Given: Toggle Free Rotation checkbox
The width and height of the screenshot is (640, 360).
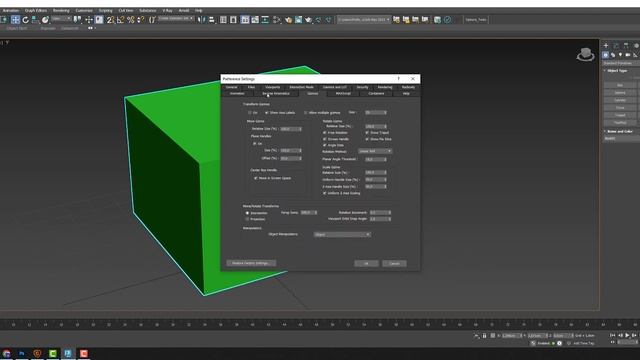Looking at the screenshot, I should coord(325,133).
